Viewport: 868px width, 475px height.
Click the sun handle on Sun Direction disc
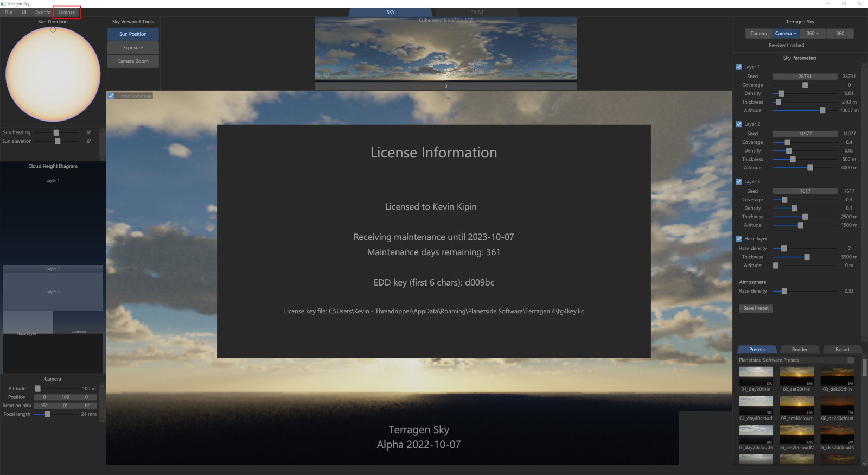[x=53, y=30]
